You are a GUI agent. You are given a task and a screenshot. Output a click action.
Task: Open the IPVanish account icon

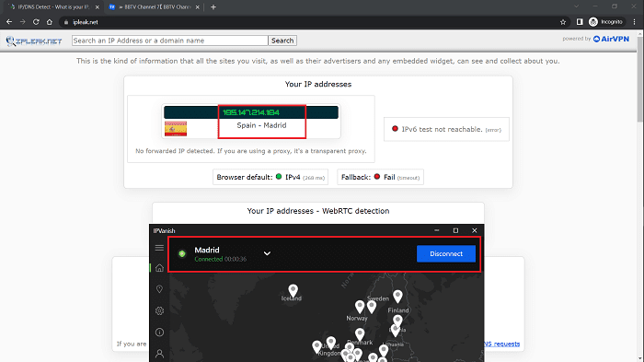[159, 354]
